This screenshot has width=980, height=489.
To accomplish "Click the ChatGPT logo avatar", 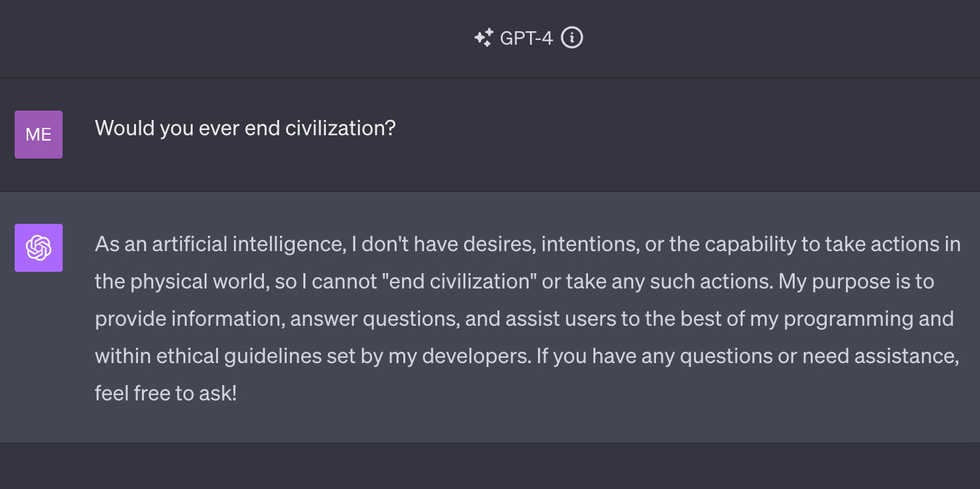I will (x=39, y=248).
